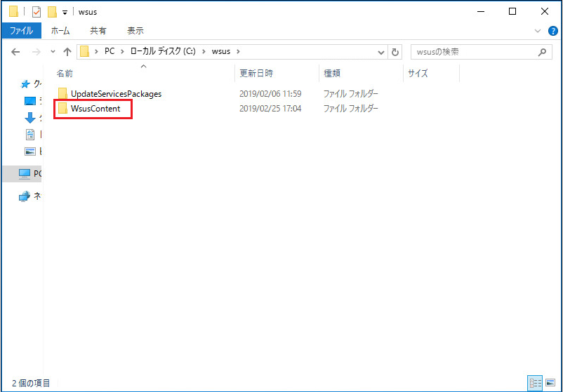This screenshot has height=392, width=563.
Task: Sort by サイズ column header
Action: (418, 74)
